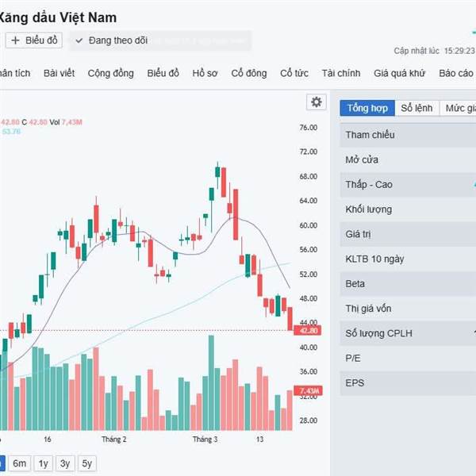Select Tổng hợp panel tab
Image resolution: width=476 pixels, height=476 pixels.
367,109
